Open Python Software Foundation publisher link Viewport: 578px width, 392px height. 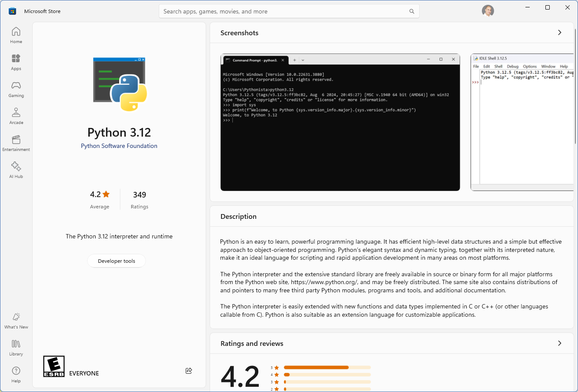pos(119,146)
